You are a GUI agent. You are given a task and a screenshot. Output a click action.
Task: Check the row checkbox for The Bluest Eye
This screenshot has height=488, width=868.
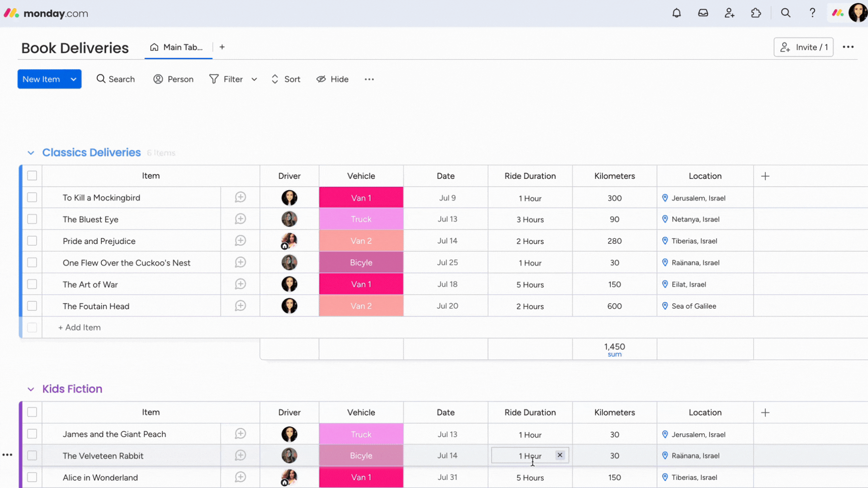coord(32,219)
